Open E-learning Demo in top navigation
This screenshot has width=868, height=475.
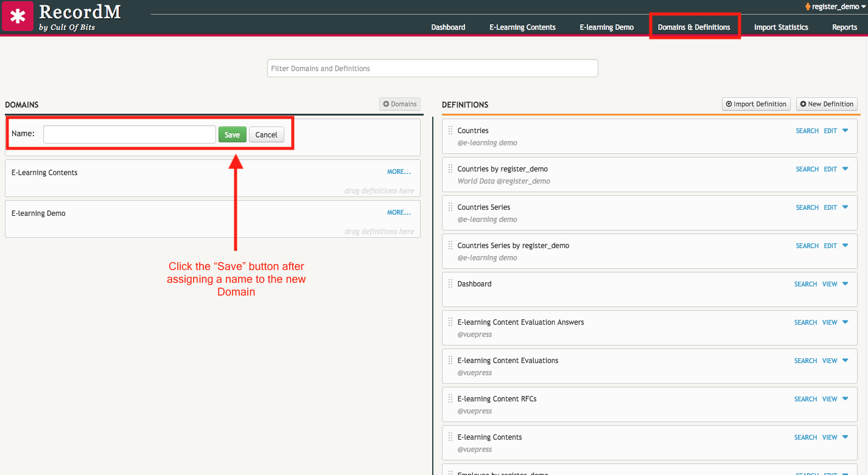pyautogui.click(x=606, y=27)
